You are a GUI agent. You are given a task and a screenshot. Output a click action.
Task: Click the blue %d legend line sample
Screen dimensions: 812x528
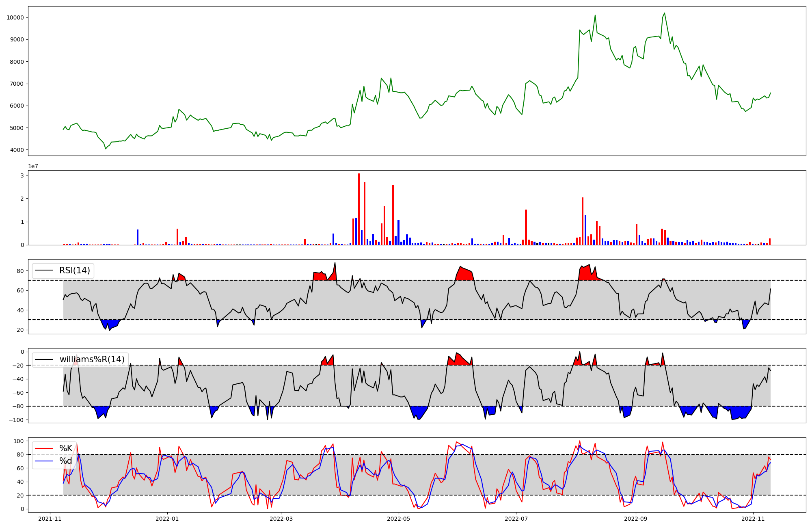44,461
